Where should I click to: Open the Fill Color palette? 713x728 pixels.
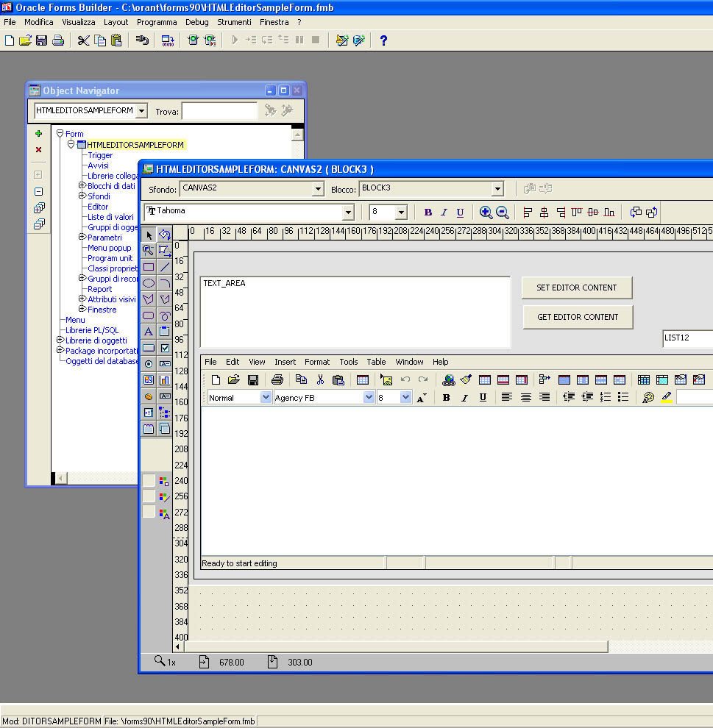(164, 480)
